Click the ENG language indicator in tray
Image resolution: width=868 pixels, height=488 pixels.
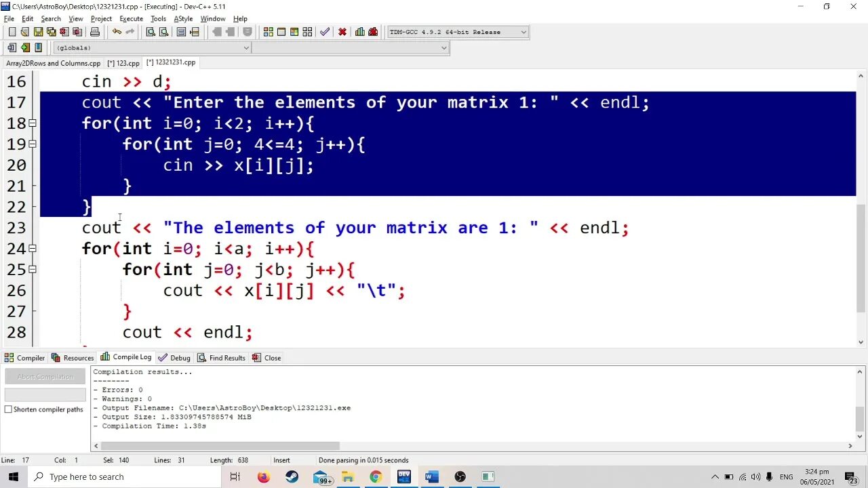click(x=786, y=477)
